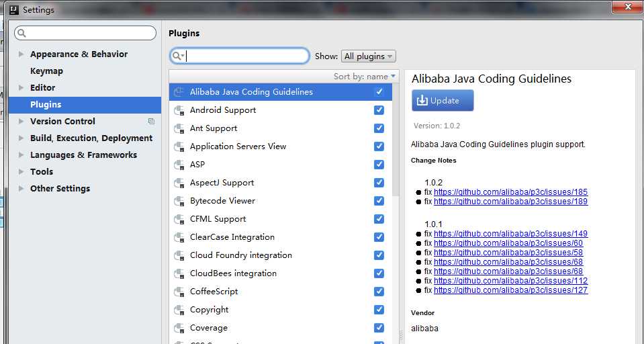This screenshot has height=344, width=644.
Task: Click the ClearCase Integration plugin icon
Action: click(x=179, y=237)
